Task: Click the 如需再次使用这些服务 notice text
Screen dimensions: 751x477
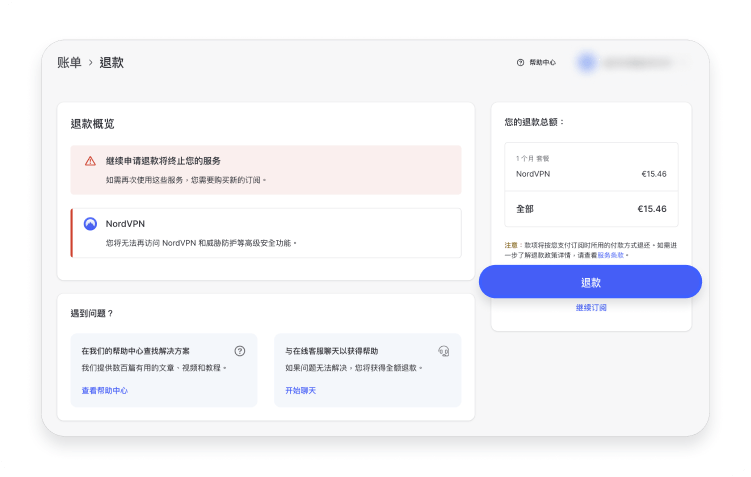Action: (x=185, y=180)
